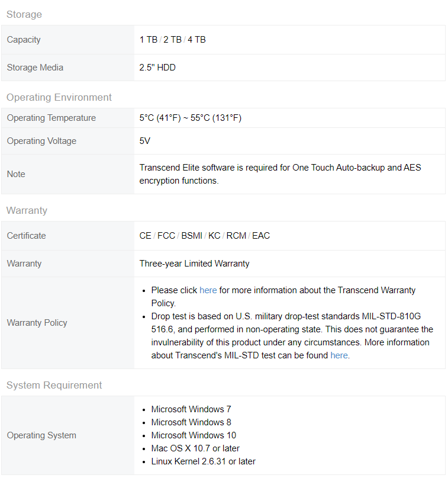Follow the 'here' link about MIL-STD test

pyautogui.click(x=339, y=355)
